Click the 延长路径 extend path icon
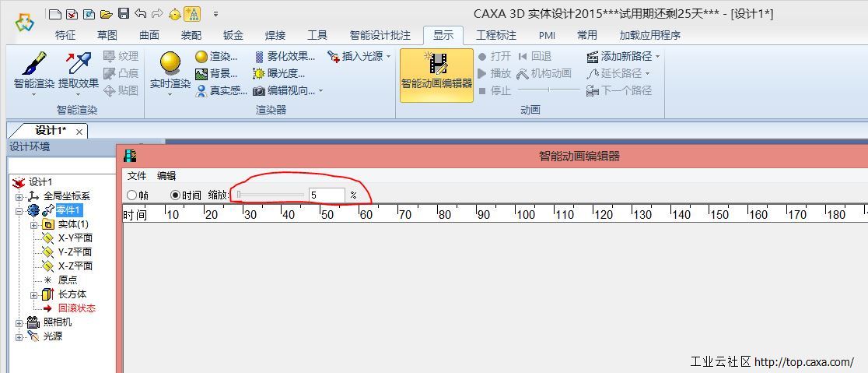Screen dimensions: 868x373 coord(593,73)
